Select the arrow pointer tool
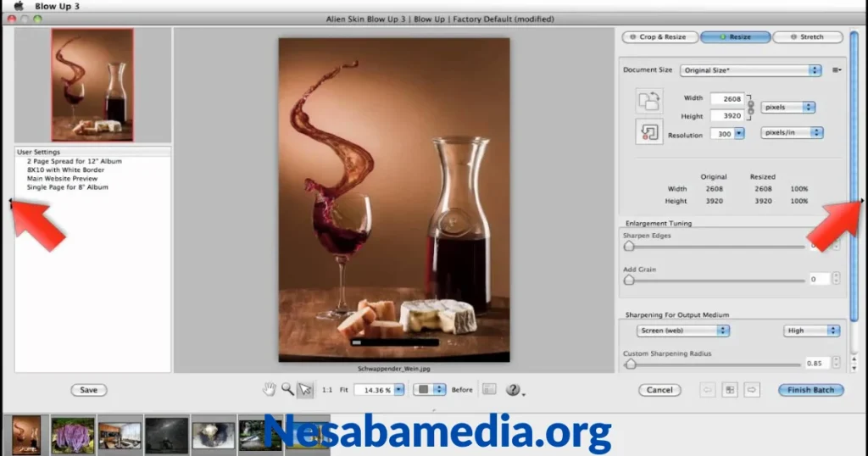Image resolution: width=868 pixels, height=456 pixels. point(305,390)
